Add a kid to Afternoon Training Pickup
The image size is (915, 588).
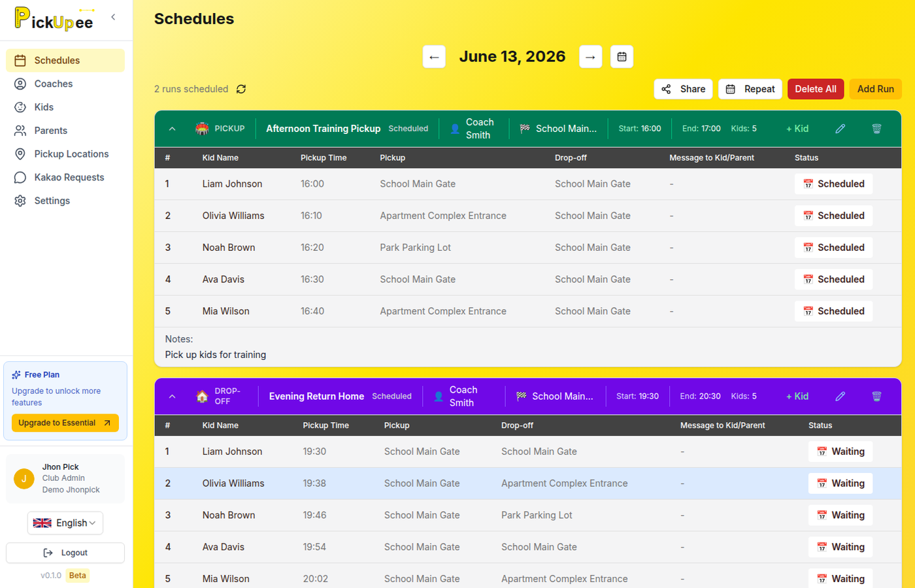797,129
